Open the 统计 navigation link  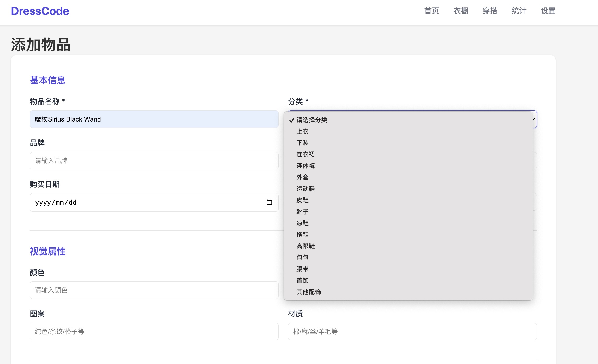point(519,11)
